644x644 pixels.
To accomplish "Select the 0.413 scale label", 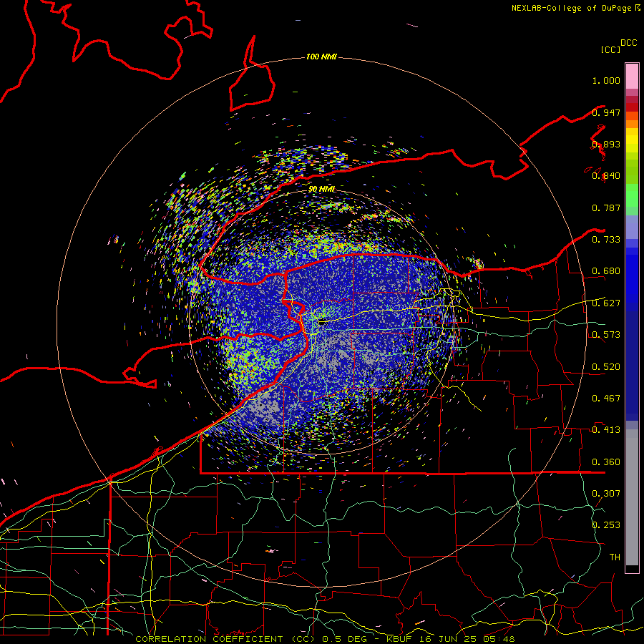I will click(606, 430).
